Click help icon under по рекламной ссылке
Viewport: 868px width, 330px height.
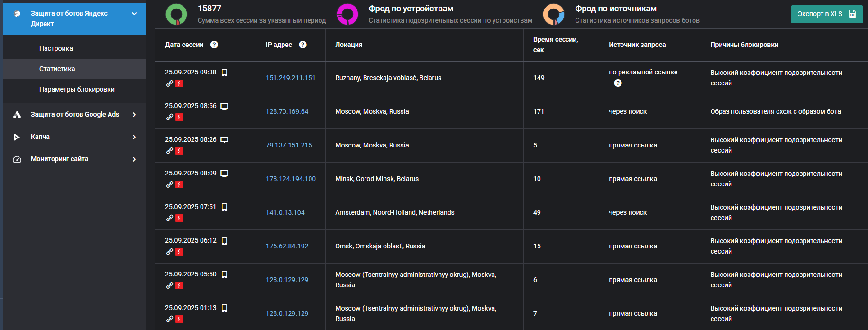pos(618,83)
